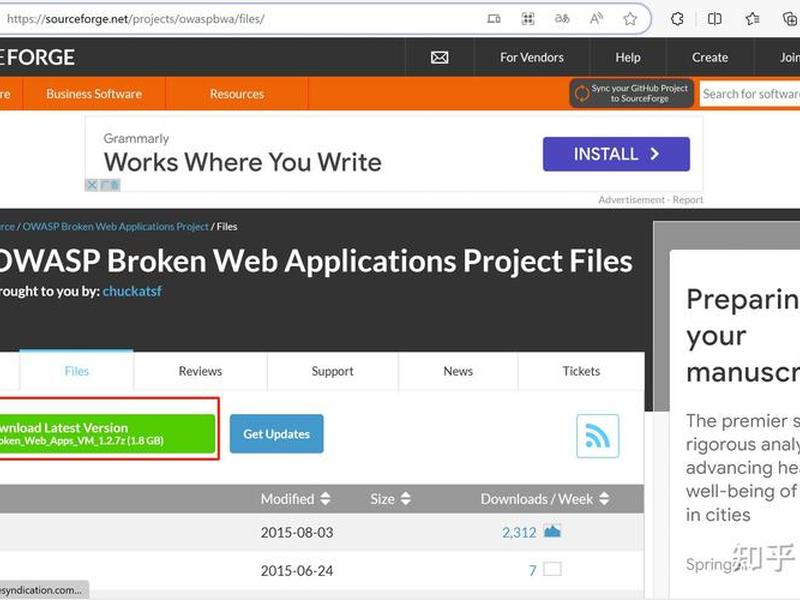This screenshot has width=800, height=600.
Task: Close the ad with X icon
Action: (x=91, y=185)
